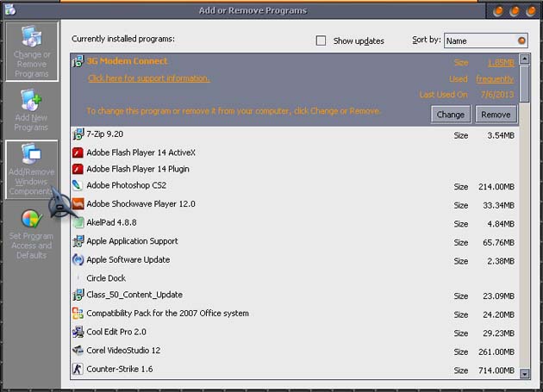543x392 pixels.
Task: Click the 3G Modem Connect title text
Action: pyautogui.click(x=127, y=61)
